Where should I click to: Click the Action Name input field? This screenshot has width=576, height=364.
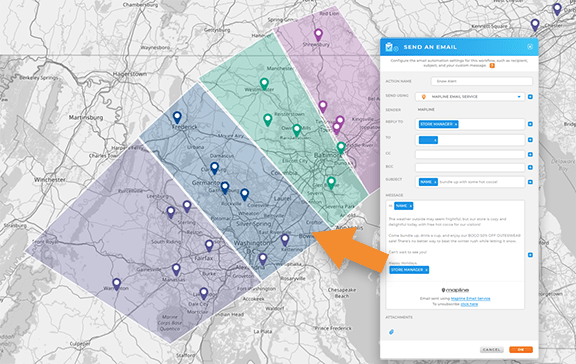pos(482,81)
